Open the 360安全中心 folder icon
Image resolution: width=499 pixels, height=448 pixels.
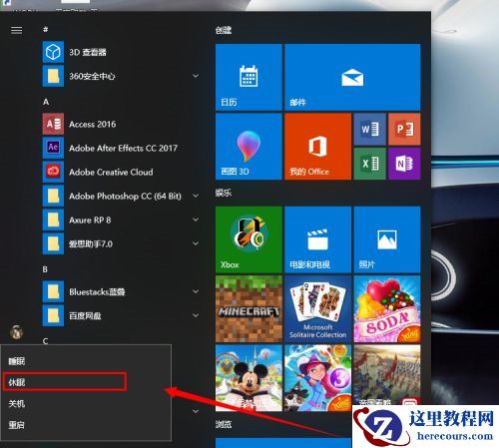point(53,76)
